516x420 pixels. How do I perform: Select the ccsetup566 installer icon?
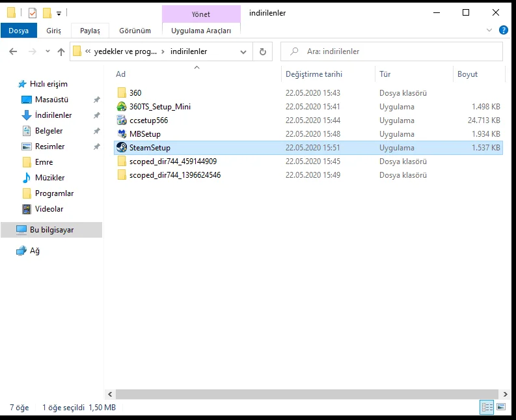pyautogui.click(x=122, y=120)
